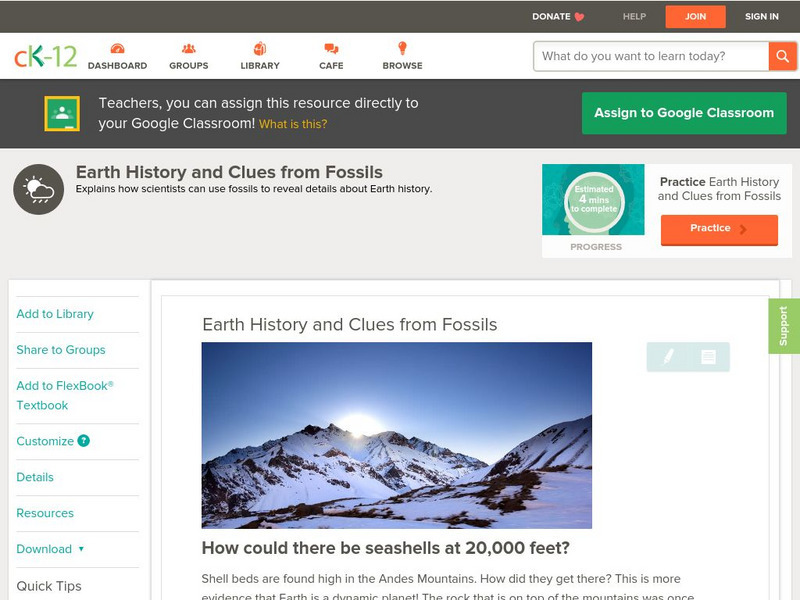This screenshot has width=800, height=600.
Task: Click Share to Groups
Action: (x=61, y=349)
